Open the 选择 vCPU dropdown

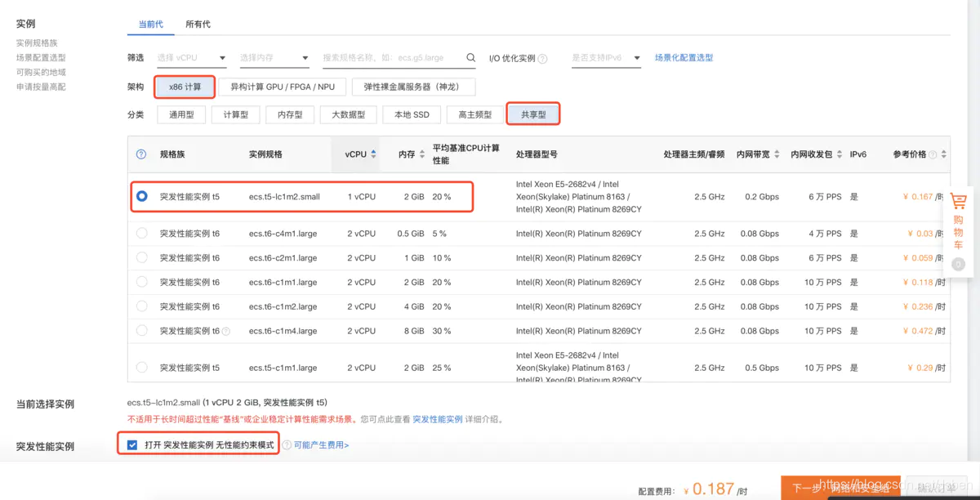point(191,58)
